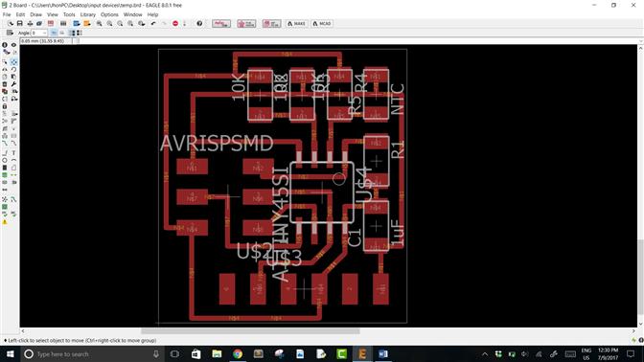644x362 pixels.
Task: Open the Errors warning triangle tool
Action: point(5,222)
